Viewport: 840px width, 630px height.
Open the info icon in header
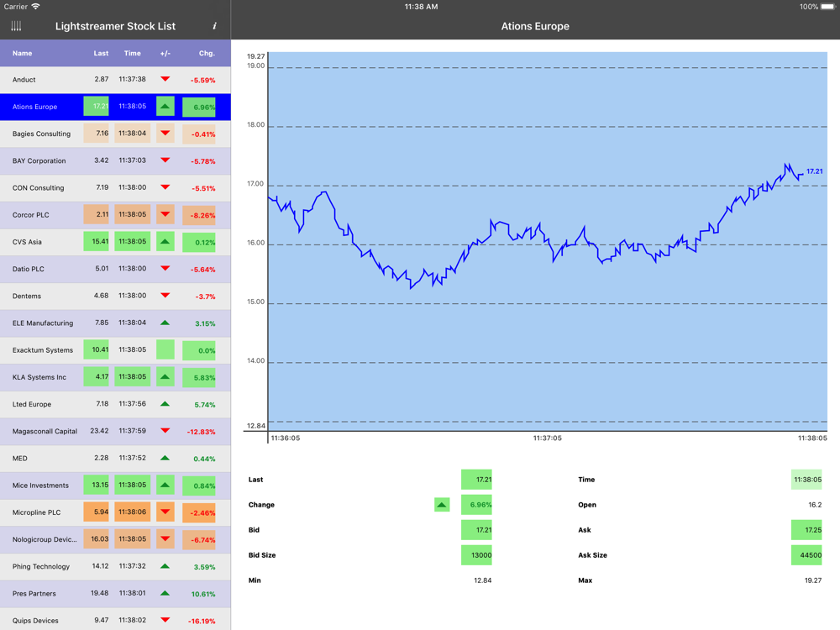(214, 26)
